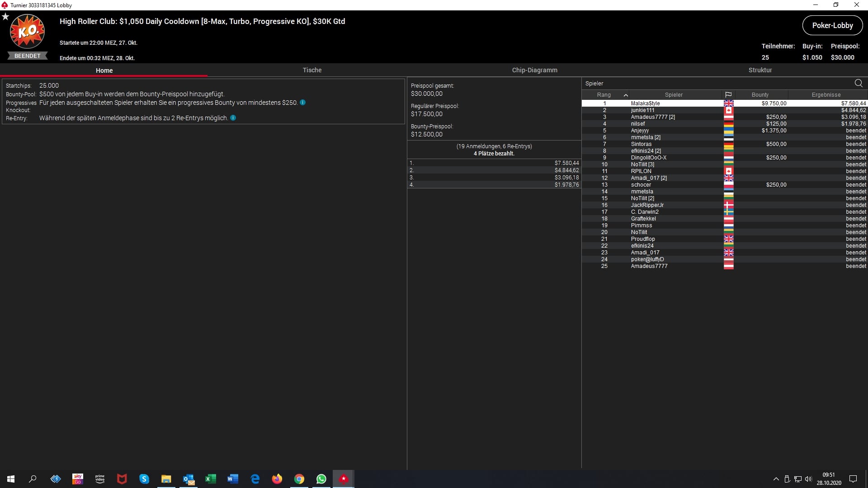
Task: Select player junkie111 in ranking list
Action: tap(642, 110)
